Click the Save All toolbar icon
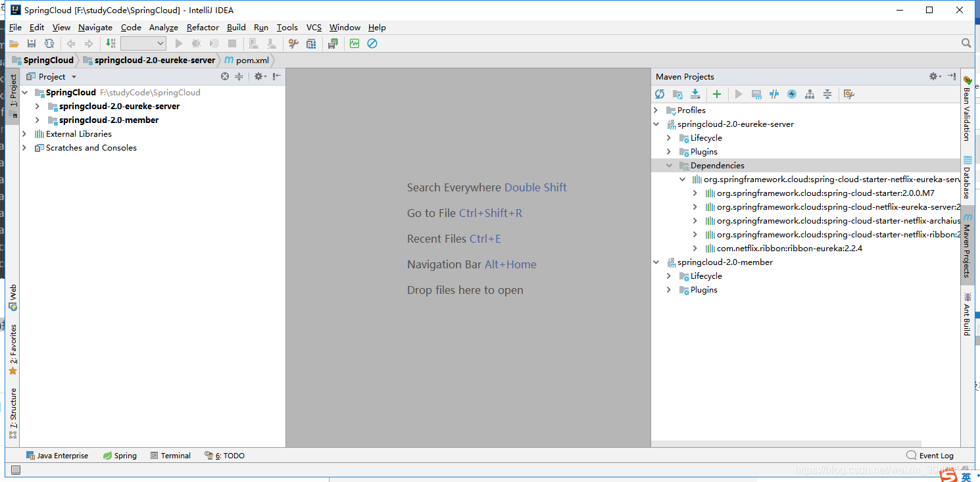 (31, 43)
